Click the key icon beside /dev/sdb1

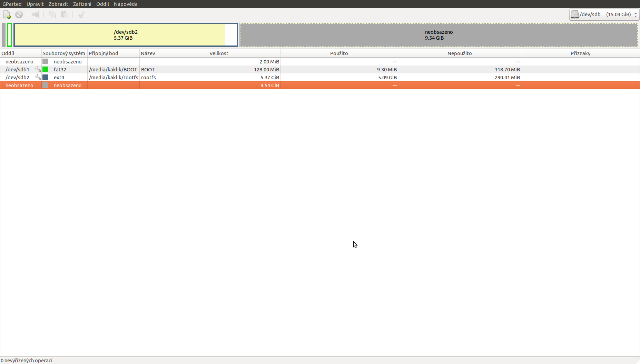tap(38, 69)
